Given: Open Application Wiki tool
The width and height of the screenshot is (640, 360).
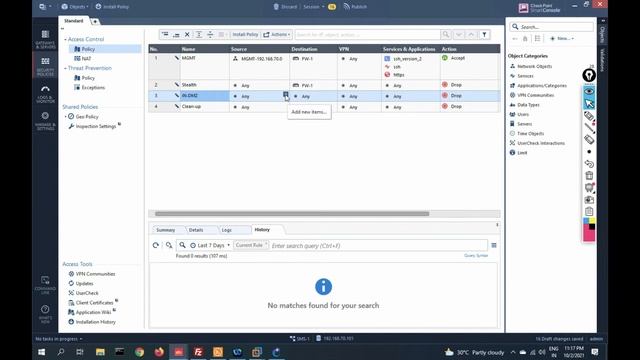Looking at the screenshot, I should [x=93, y=312].
